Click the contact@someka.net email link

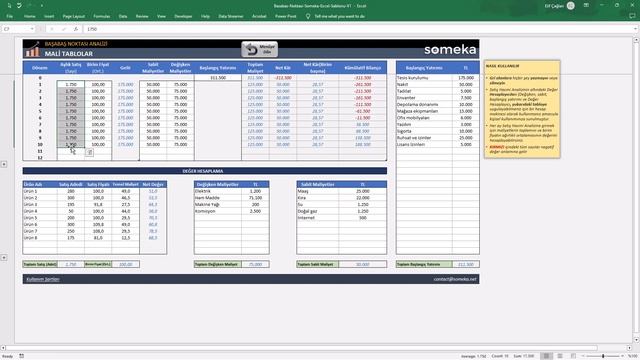455,279
